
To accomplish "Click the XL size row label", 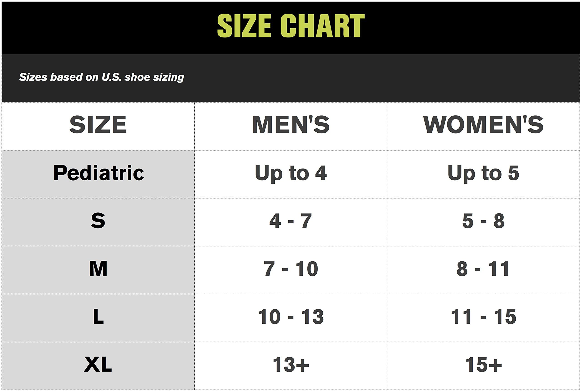I will coord(98,365).
